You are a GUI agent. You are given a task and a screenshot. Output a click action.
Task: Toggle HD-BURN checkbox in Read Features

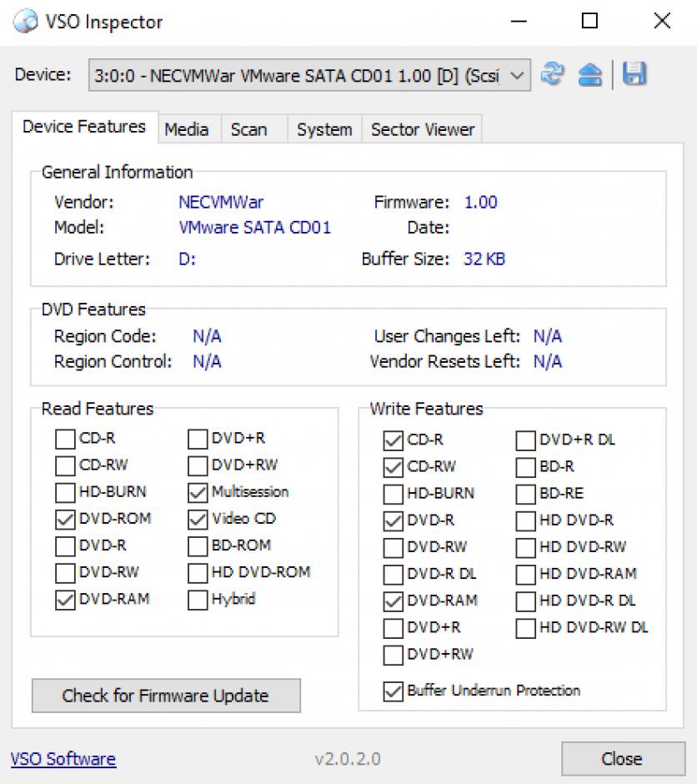click(x=65, y=492)
